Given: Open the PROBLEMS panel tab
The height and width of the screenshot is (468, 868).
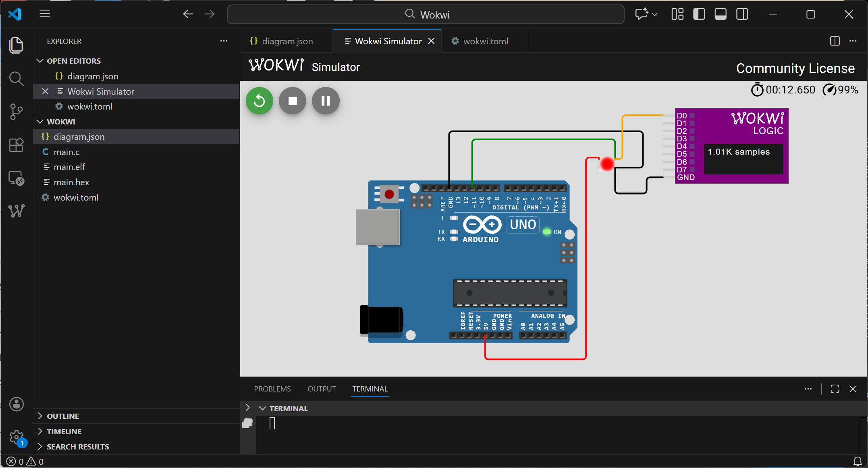Looking at the screenshot, I should 272,389.
